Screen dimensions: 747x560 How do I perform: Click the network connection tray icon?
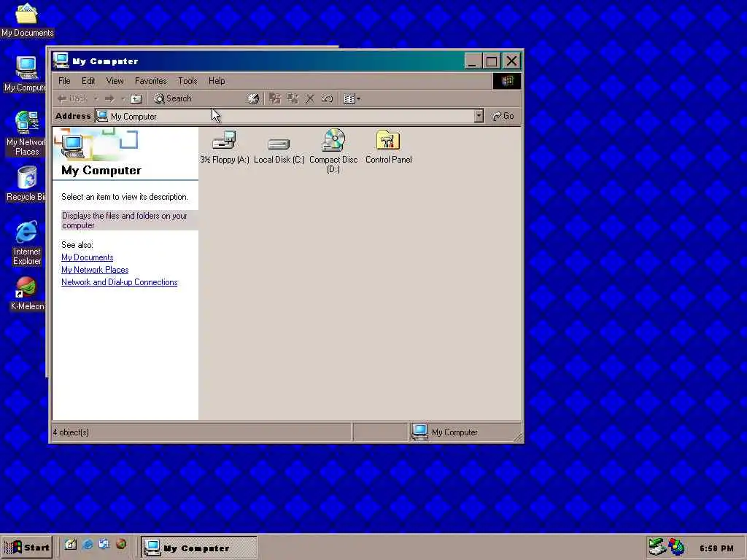657,547
